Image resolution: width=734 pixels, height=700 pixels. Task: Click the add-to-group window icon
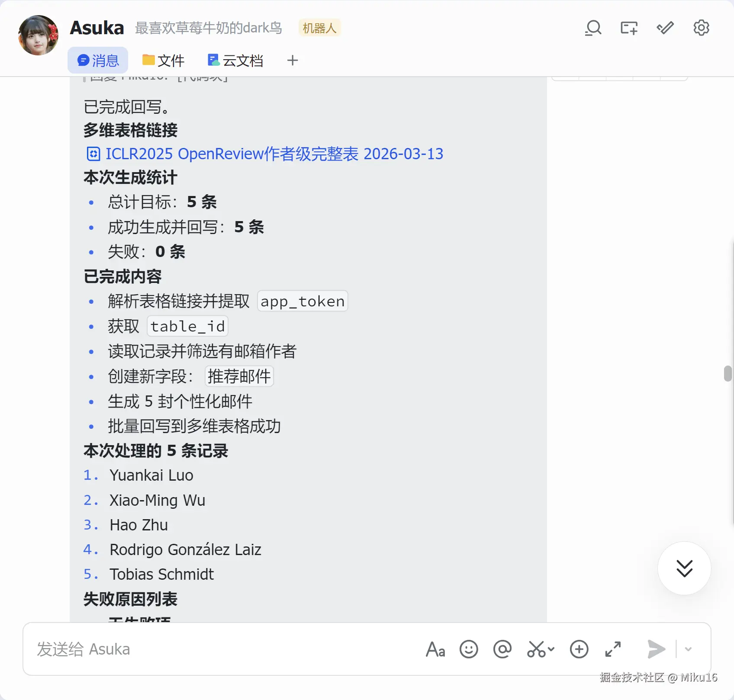629,28
